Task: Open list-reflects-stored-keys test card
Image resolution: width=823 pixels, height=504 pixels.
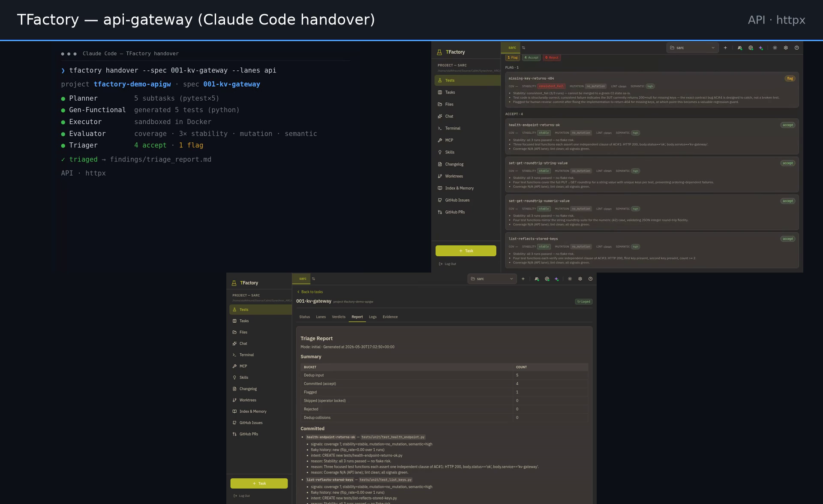Action: 652,250
